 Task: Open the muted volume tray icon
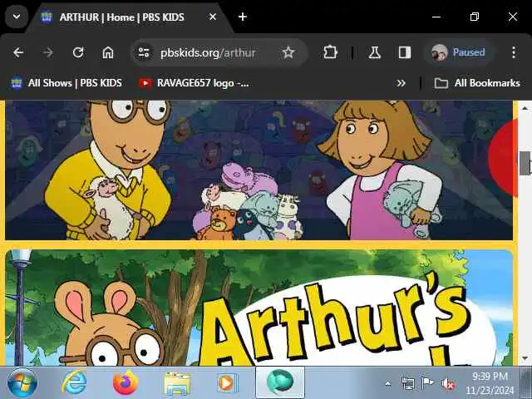click(448, 384)
